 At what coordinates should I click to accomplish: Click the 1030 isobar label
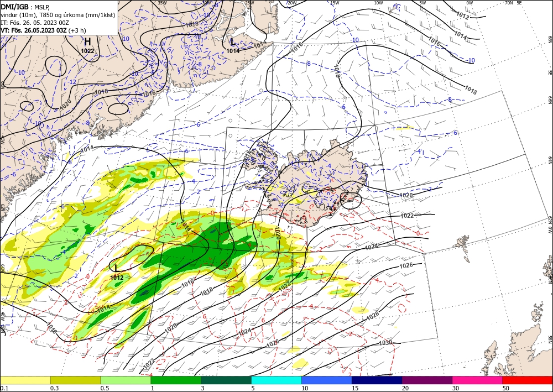(386, 343)
